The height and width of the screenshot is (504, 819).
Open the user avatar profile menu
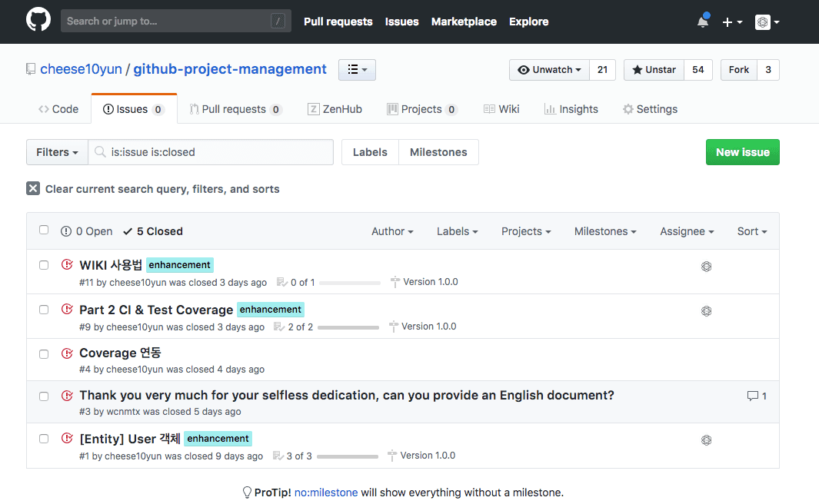pyautogui.click(x=767, y=22)
